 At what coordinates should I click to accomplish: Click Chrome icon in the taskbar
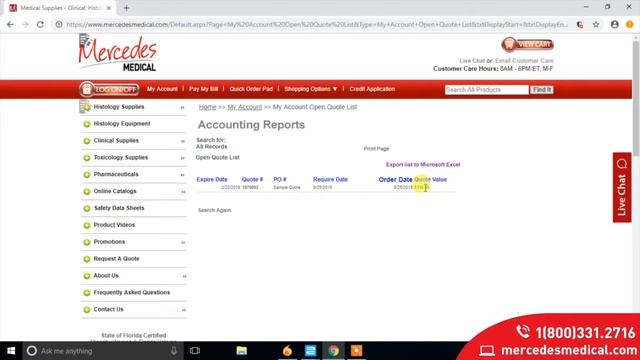click(333, 351)
